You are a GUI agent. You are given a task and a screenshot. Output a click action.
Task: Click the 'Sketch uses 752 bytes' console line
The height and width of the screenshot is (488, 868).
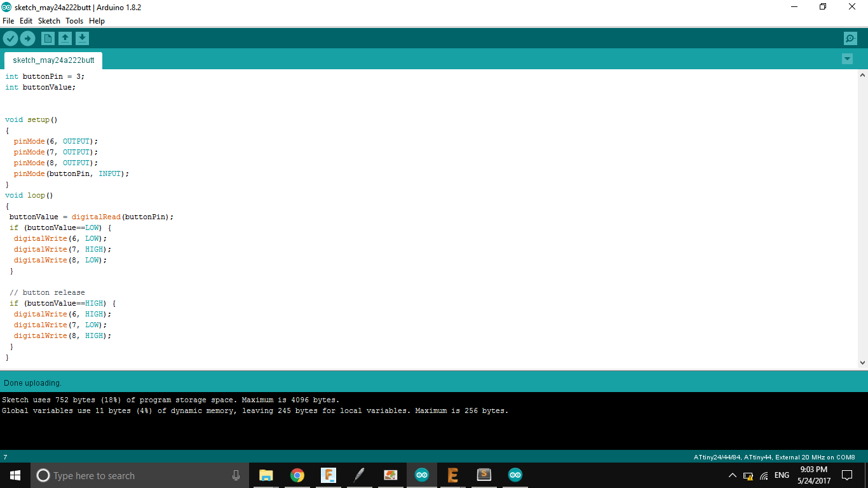(x=170, y=400)
